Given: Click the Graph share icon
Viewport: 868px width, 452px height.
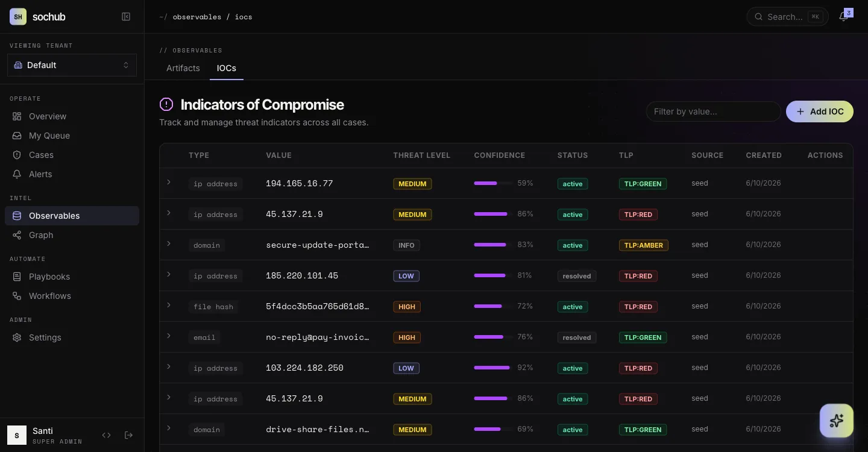Looking at the screenshot, I should click(x=17, y=235).
